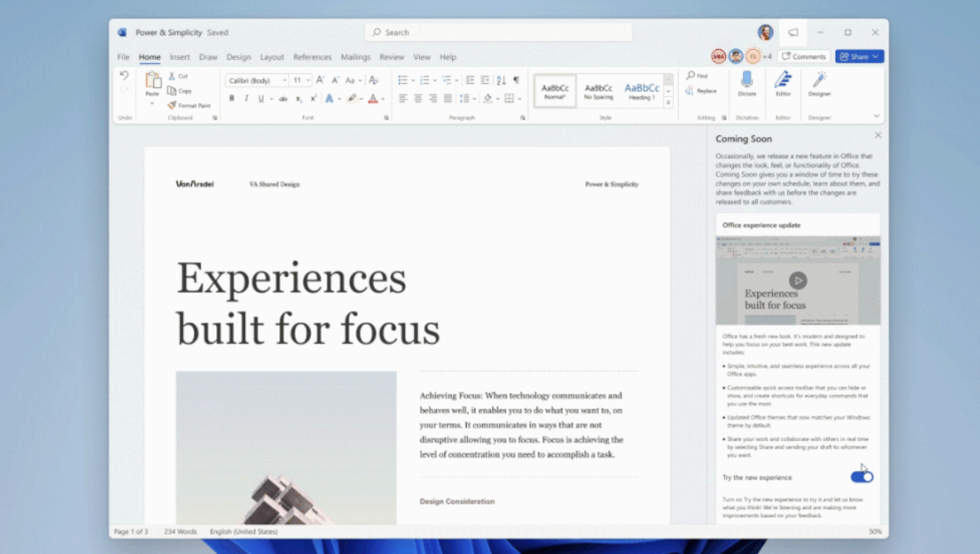980x554 pixels.
Task: Sort text with A-Z icon
Action: pyautogui.click(x=500, y=80)
